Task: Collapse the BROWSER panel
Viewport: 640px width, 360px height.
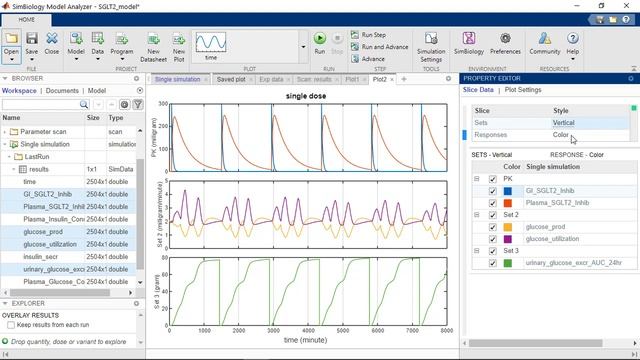Action: click(5, 78)
